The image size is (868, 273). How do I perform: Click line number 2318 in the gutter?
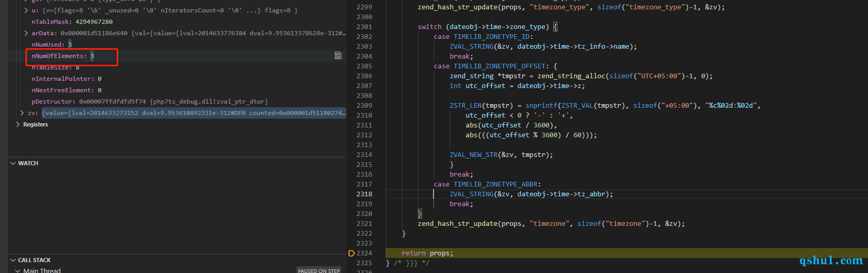point(364,194)
